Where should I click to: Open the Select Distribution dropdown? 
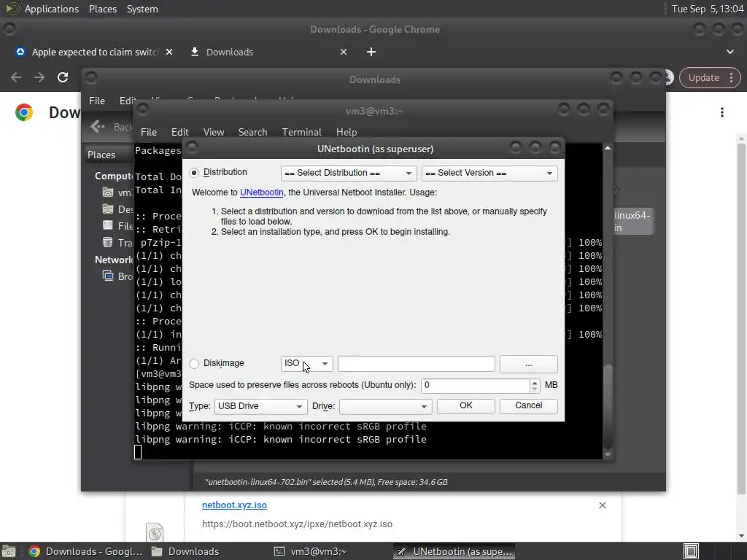click(349, 174)
